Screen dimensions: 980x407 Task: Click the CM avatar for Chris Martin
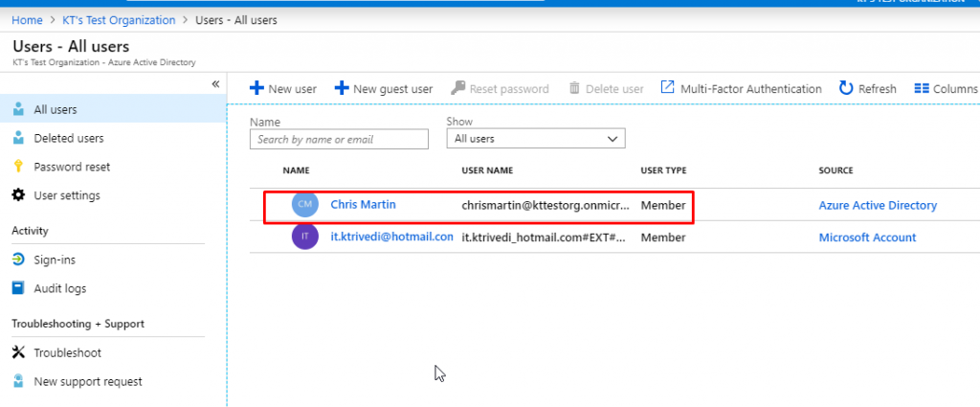305,204
